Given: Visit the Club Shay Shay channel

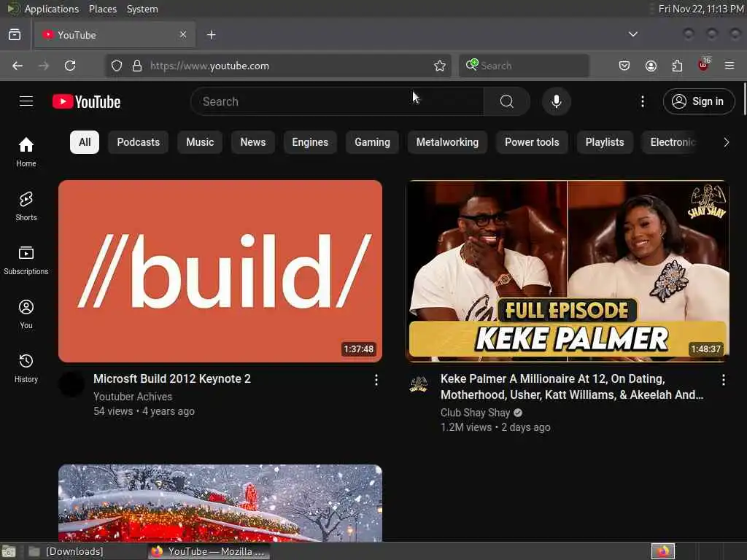Looking at the screenshot, I should [475, 413].
